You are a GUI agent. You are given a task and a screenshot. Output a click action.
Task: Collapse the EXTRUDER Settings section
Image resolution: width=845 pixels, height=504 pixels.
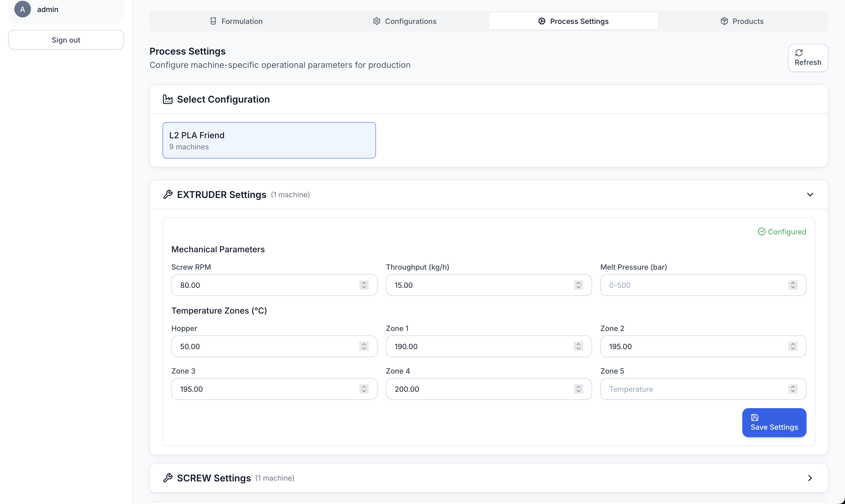click(x=810, y=194)
